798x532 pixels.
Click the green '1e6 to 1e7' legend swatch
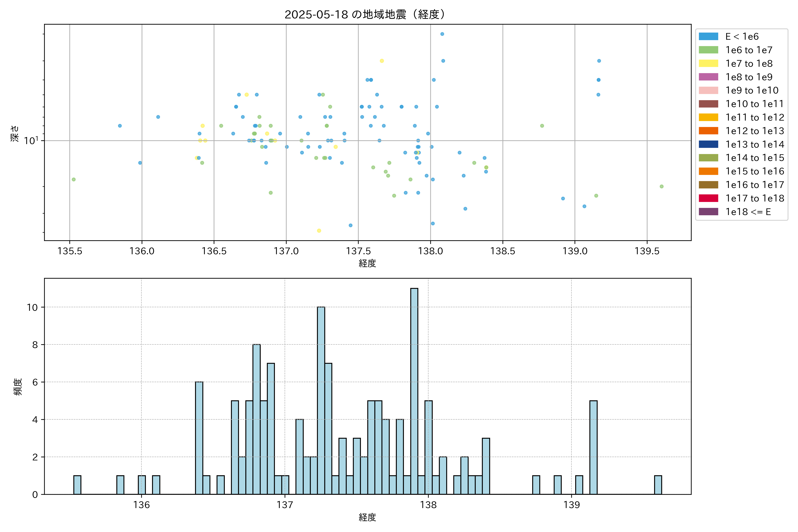(708, 50)
